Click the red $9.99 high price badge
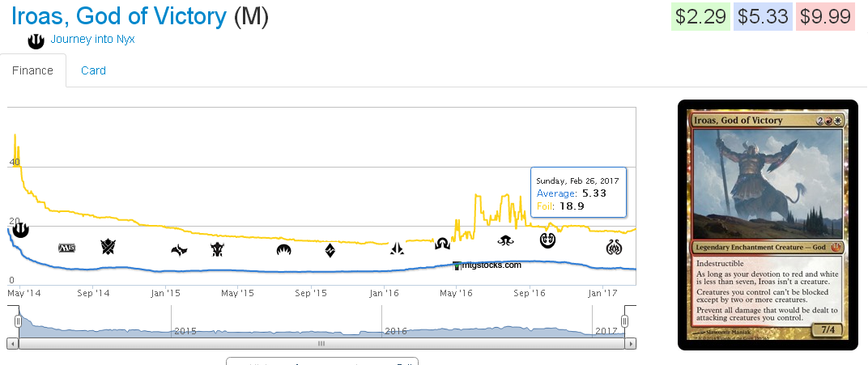 [x=825, y=16]
